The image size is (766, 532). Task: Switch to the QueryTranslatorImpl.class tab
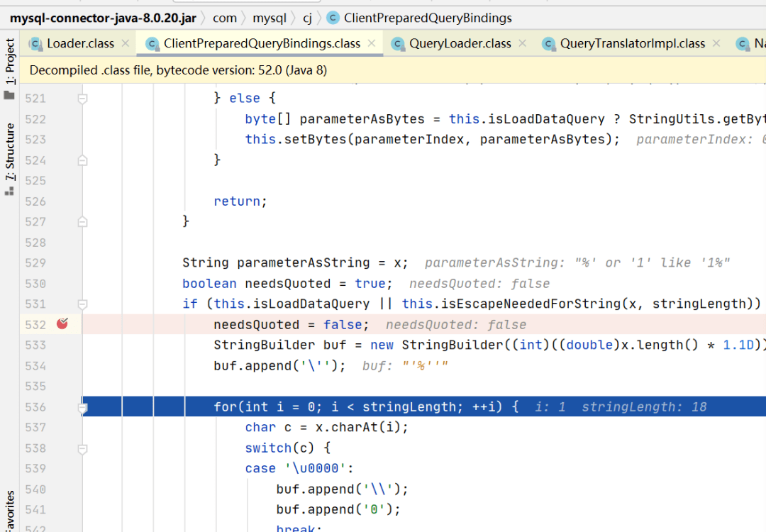coord(632,43)
